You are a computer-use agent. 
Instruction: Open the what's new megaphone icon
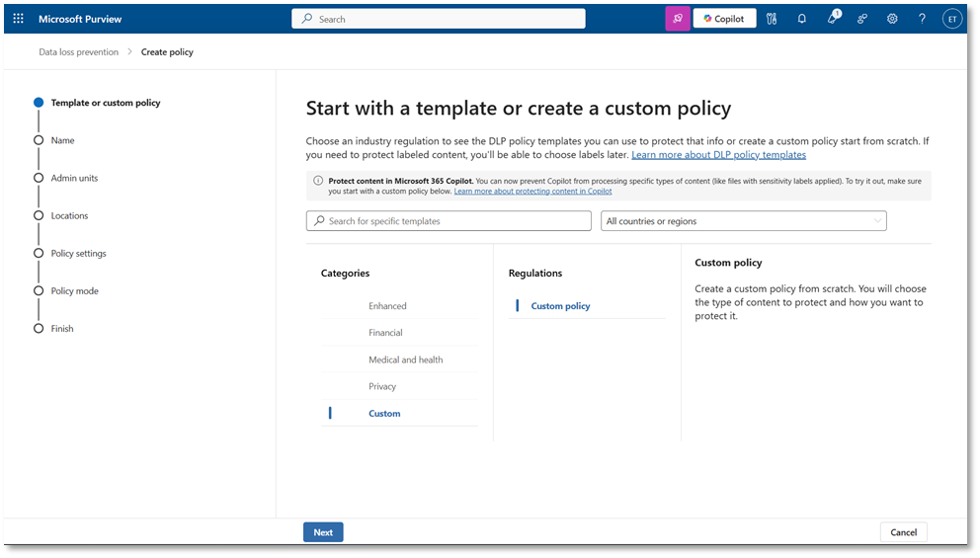(833, 19)
